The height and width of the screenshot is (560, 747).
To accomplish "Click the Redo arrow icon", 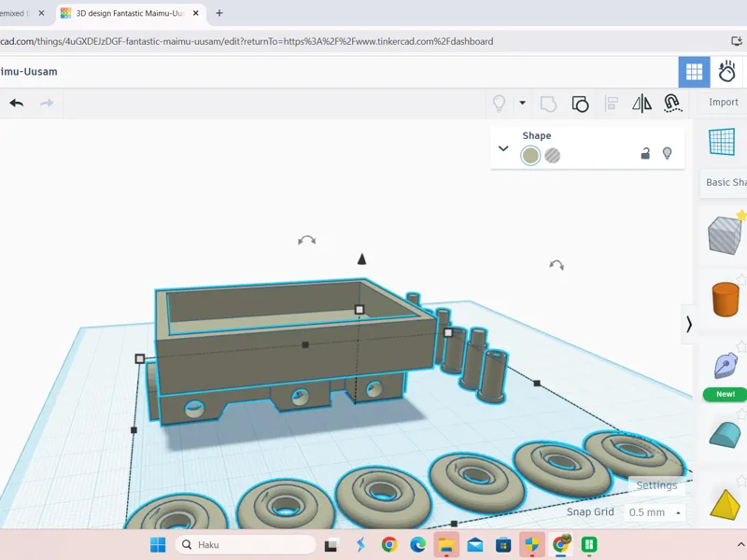I will tap(47, 103).
